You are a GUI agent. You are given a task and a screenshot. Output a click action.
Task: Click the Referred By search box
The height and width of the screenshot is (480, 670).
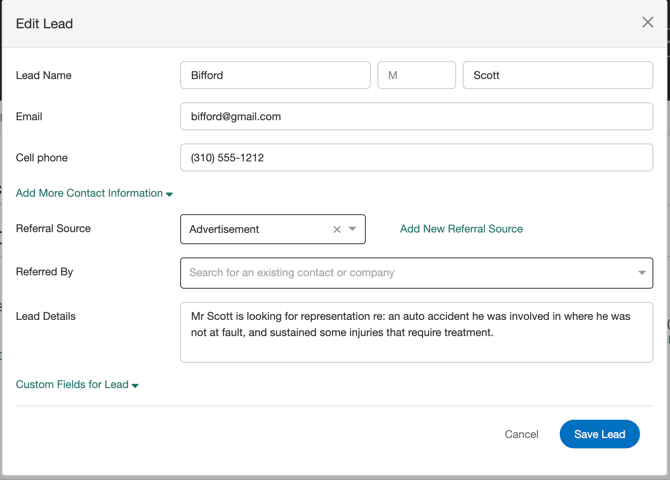(x=405, y=273)
